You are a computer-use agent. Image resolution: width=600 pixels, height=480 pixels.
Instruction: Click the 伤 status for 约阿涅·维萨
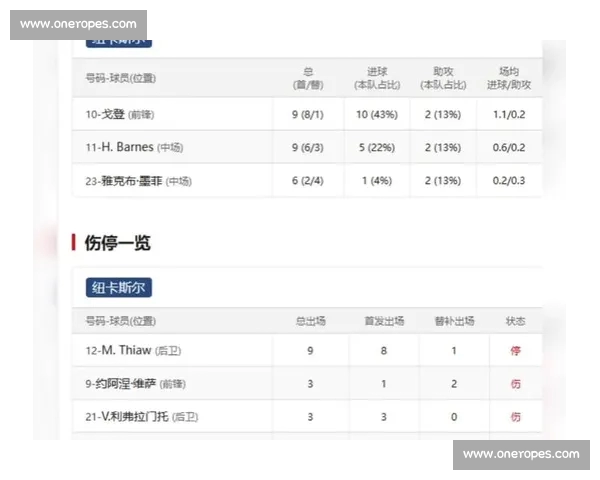(x=515, y=384)
